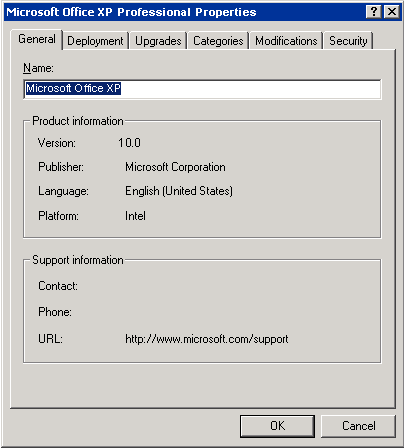Confirm changes with the OK button

[x=277, y=426]
